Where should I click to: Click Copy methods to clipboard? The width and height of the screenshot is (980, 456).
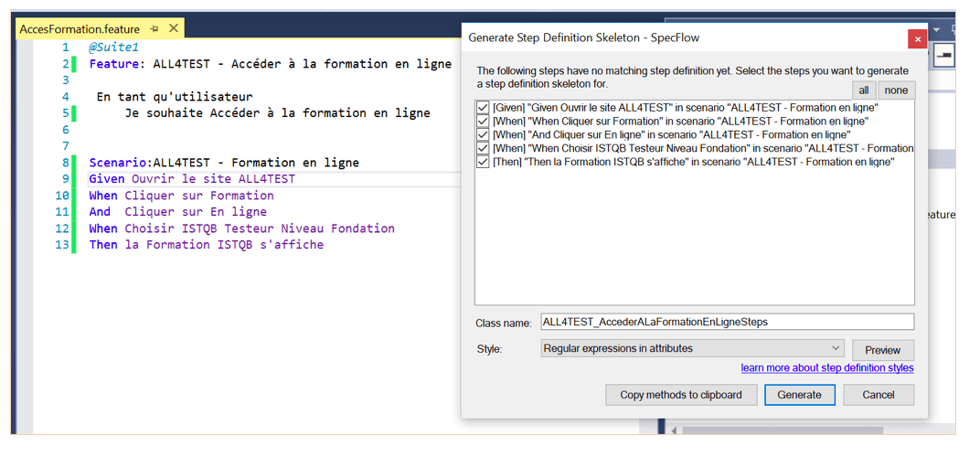[681, 395]
